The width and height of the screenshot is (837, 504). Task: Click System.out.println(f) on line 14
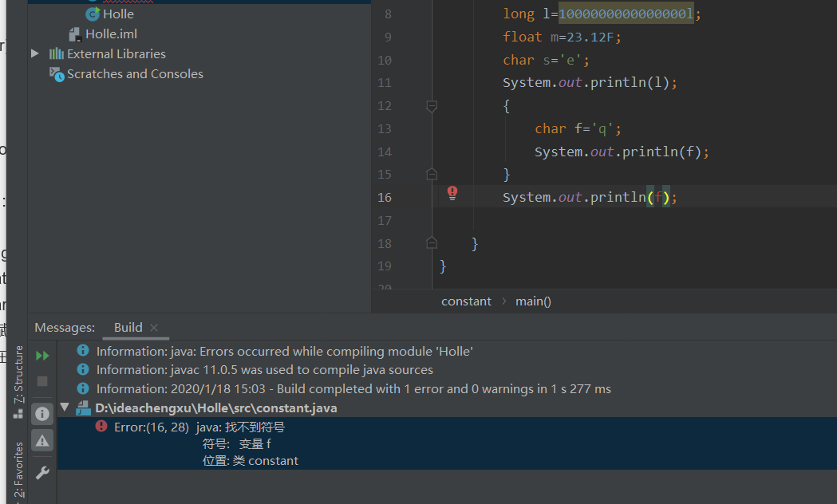pos(622,152)
